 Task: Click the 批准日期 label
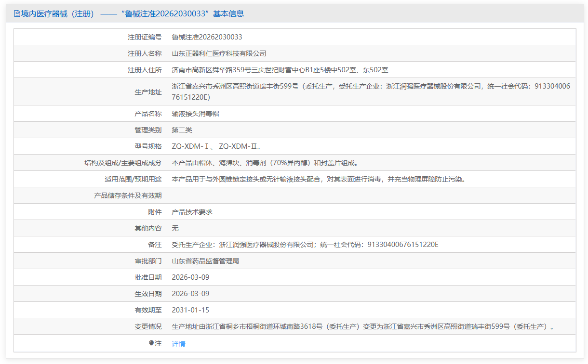148,277
